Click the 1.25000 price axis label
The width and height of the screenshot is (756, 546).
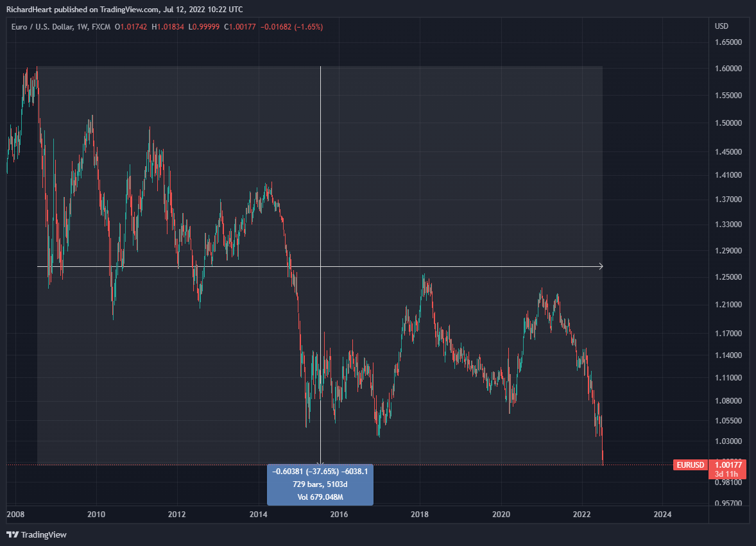[x=728, y=277]
